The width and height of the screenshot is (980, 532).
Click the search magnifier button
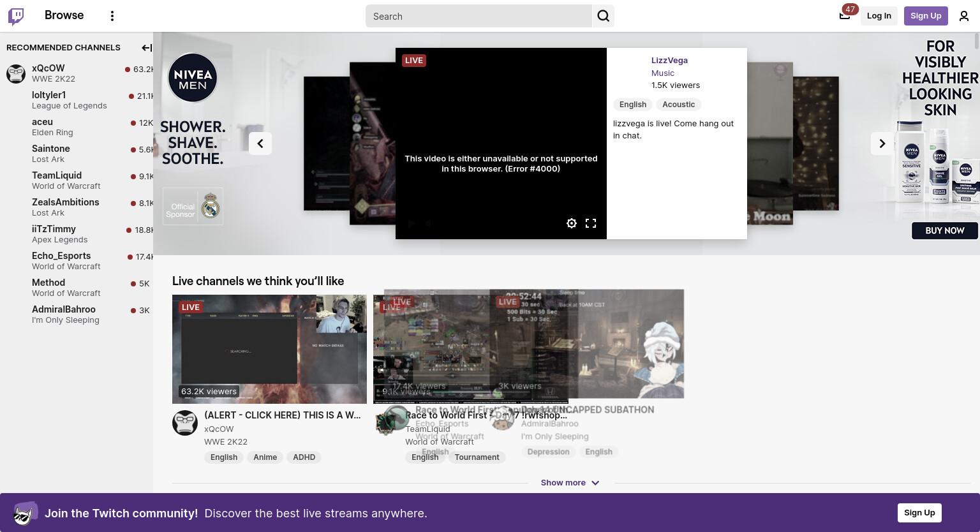tap(603, 16)
